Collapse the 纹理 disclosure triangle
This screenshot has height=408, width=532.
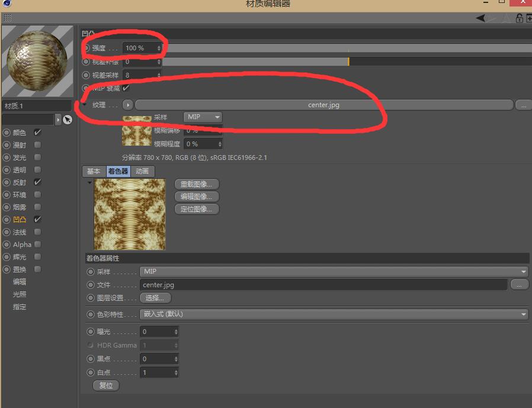(x=85, y=105)
